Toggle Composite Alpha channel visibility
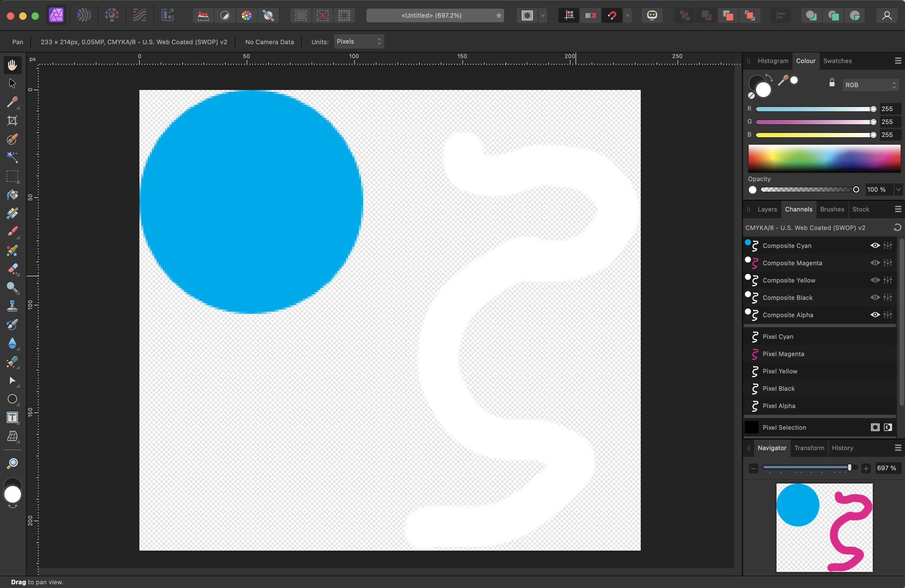This screenshot has width=905, height=588. 875,314
